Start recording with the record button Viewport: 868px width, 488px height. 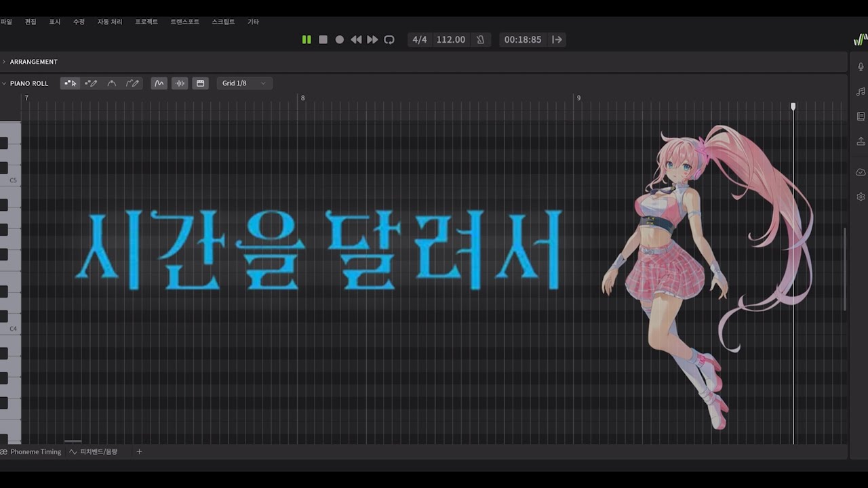click(x=340, y=40)
